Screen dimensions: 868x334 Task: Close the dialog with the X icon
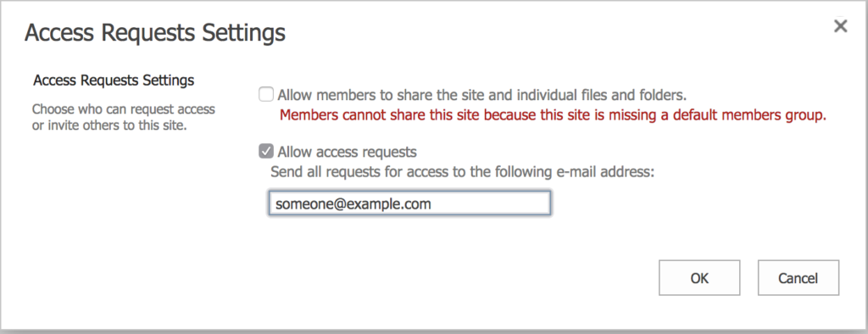pyautogui.click(x=840, y=26)
